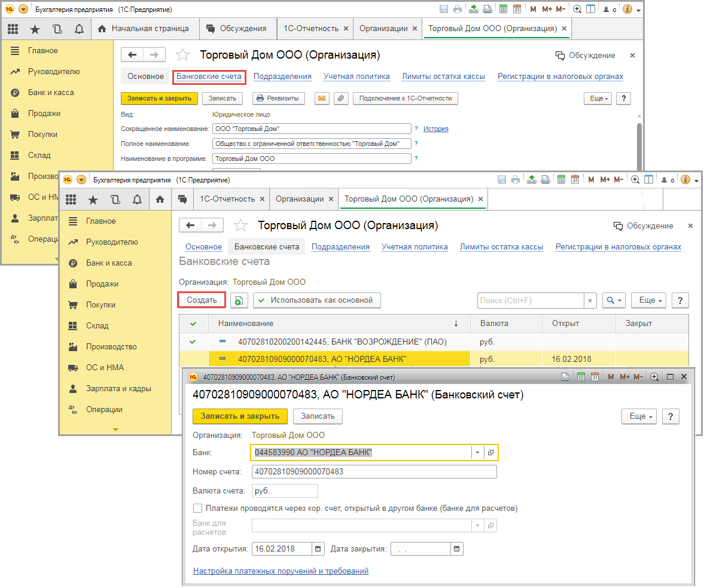This screenshot has width=704, height=588.
Task: Click the favorites star in top toolbar
Action: tap(35, 28)
